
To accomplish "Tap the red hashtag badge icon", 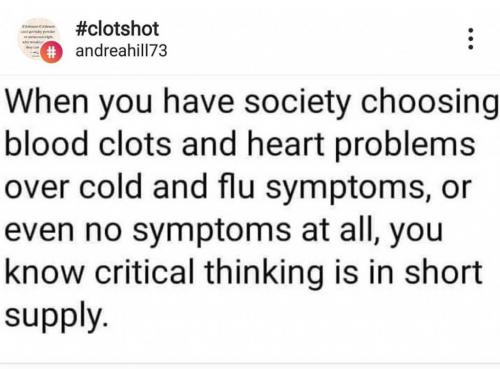I will (51, 52).
